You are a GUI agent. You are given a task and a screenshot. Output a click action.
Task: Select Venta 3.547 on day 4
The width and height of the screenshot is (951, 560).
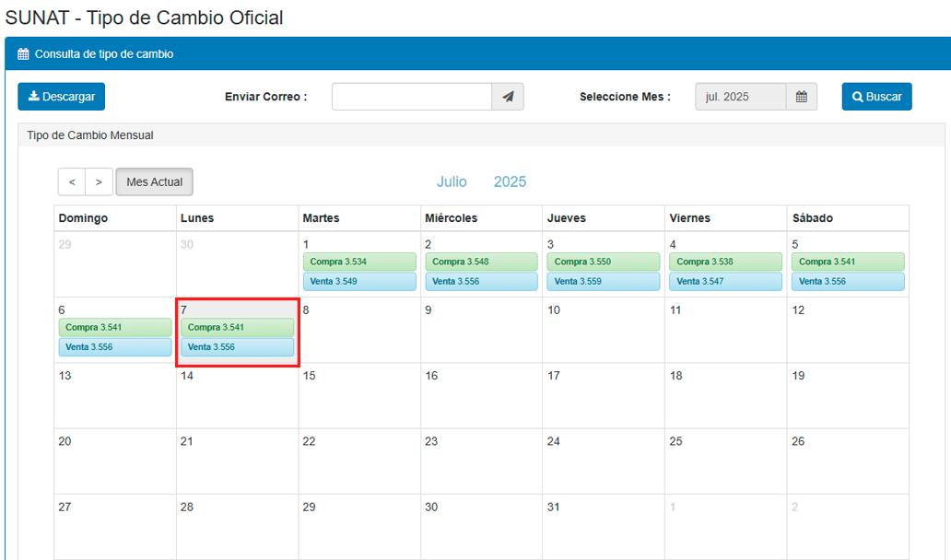coord(726,281)
